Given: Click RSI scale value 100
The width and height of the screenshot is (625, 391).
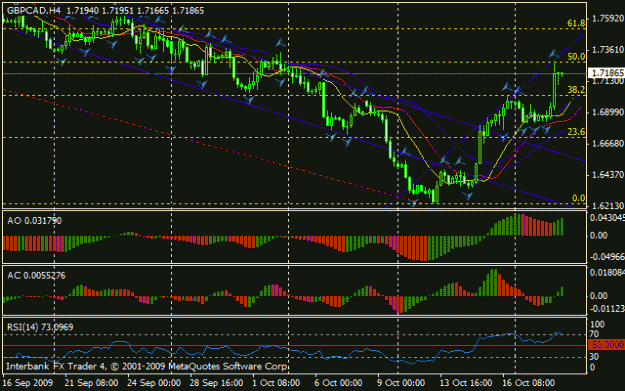Looking at the screenshot, I should pos(597,324).
